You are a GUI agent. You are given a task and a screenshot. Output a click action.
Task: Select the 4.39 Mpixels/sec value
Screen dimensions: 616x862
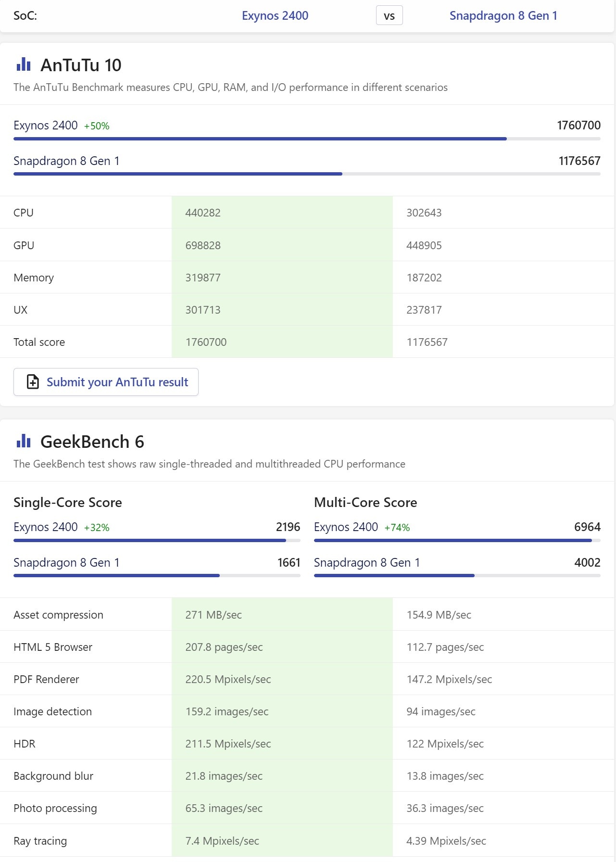pos(446,841)
